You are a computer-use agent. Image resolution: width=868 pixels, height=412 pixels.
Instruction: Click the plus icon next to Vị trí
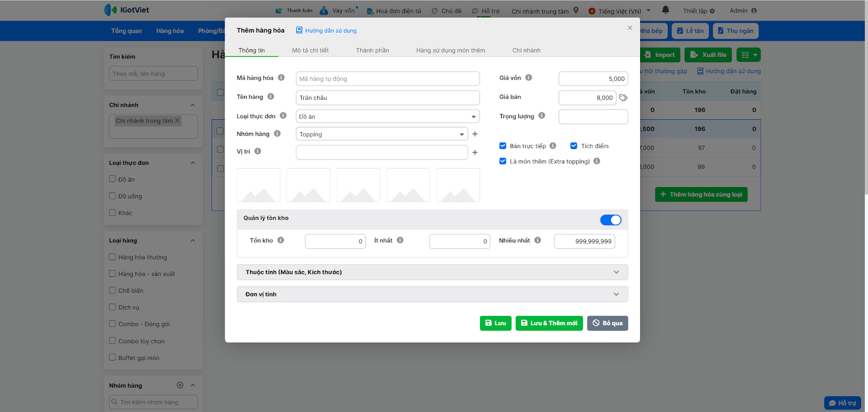tap(475, 153)
